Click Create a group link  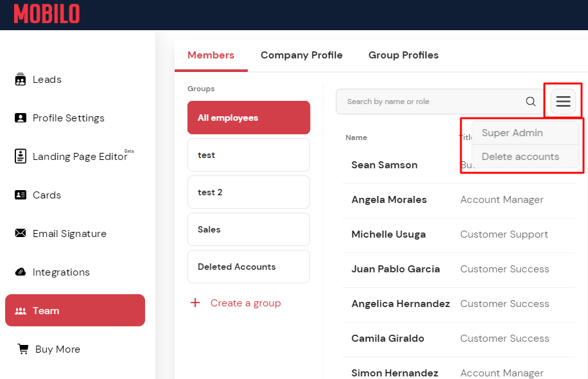[x=246, y=303]
